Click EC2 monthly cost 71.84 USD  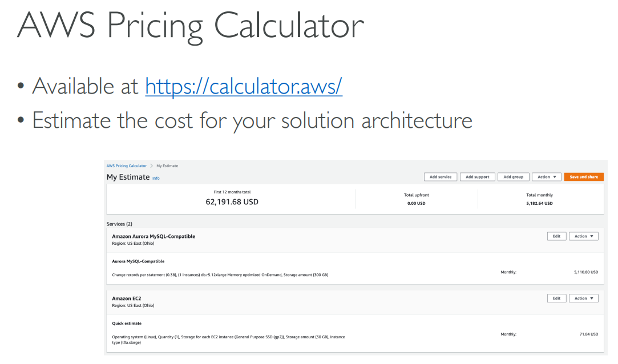(x=588, y=334)
